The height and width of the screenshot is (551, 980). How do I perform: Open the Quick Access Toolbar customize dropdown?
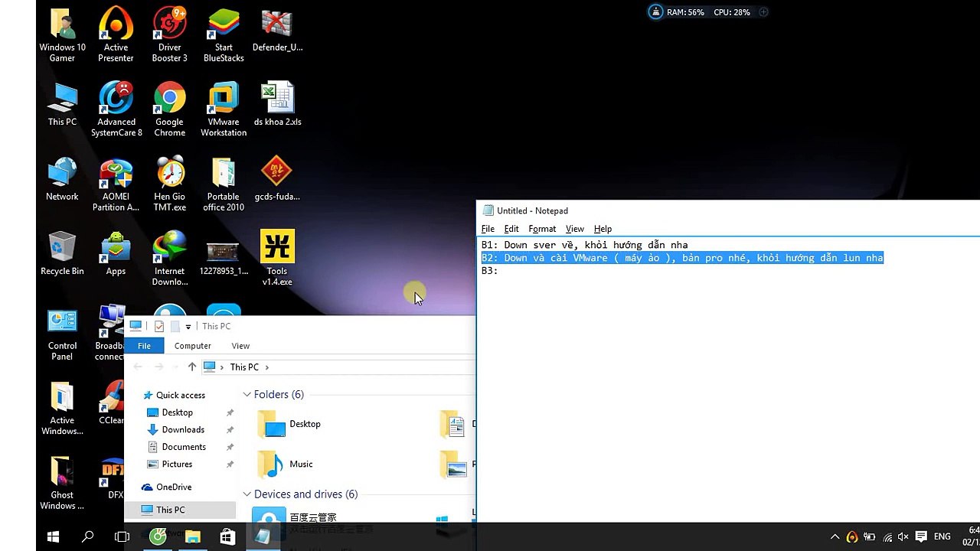pyautogui.click(x=188, y=327)
